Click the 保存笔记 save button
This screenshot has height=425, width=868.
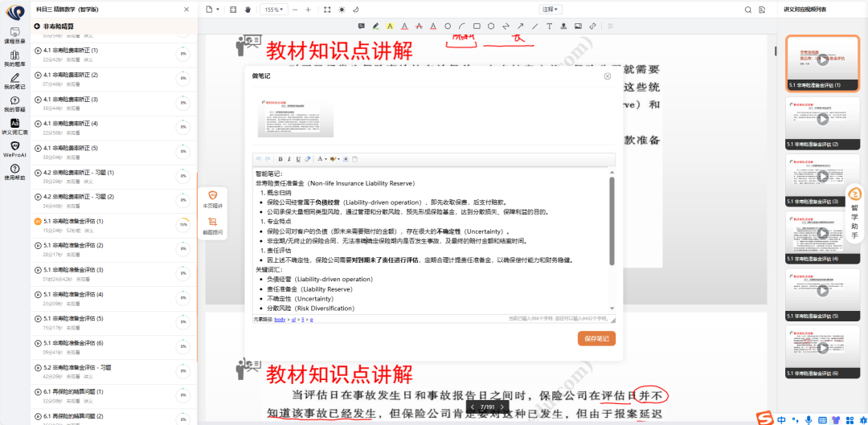[596, 338]
